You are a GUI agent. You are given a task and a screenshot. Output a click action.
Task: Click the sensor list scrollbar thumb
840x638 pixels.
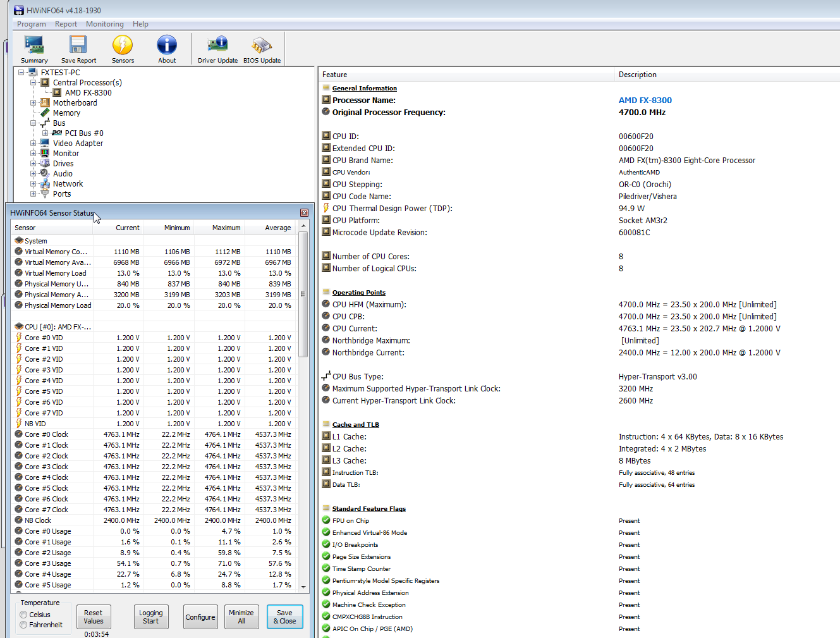[303, 294]
